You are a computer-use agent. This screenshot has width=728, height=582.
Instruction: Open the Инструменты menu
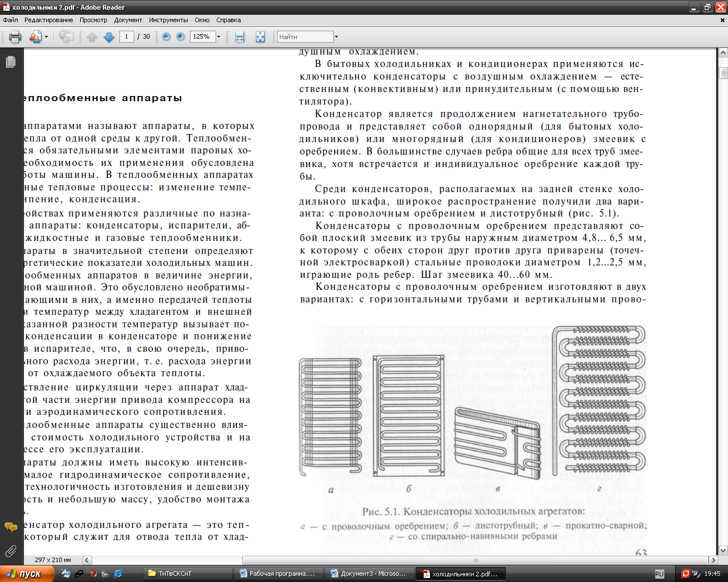click(x=168, y=20)
